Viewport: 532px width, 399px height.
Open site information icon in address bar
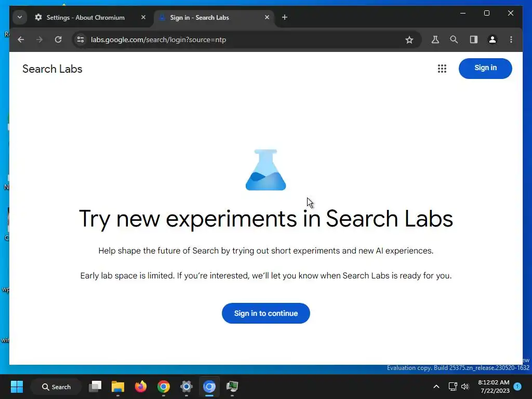tap(81, 39)
